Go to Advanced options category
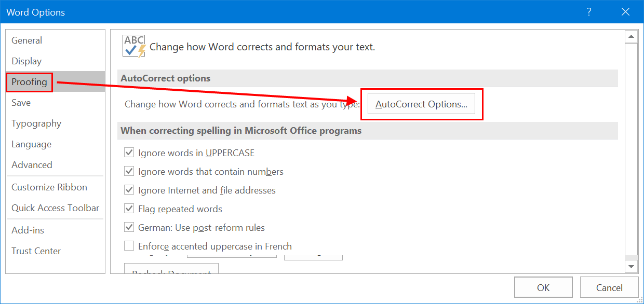The width and height of the screenshot is (644, 304). (32, 165)
